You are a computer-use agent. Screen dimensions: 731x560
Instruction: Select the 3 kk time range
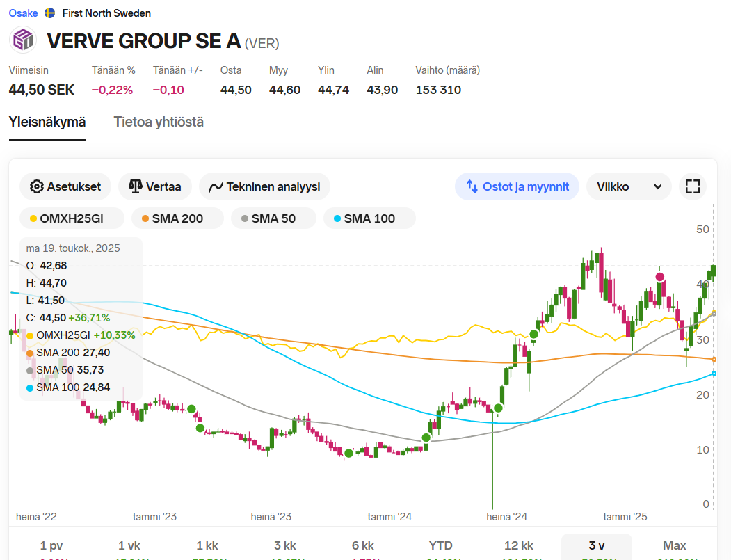(x=285, y=545)
